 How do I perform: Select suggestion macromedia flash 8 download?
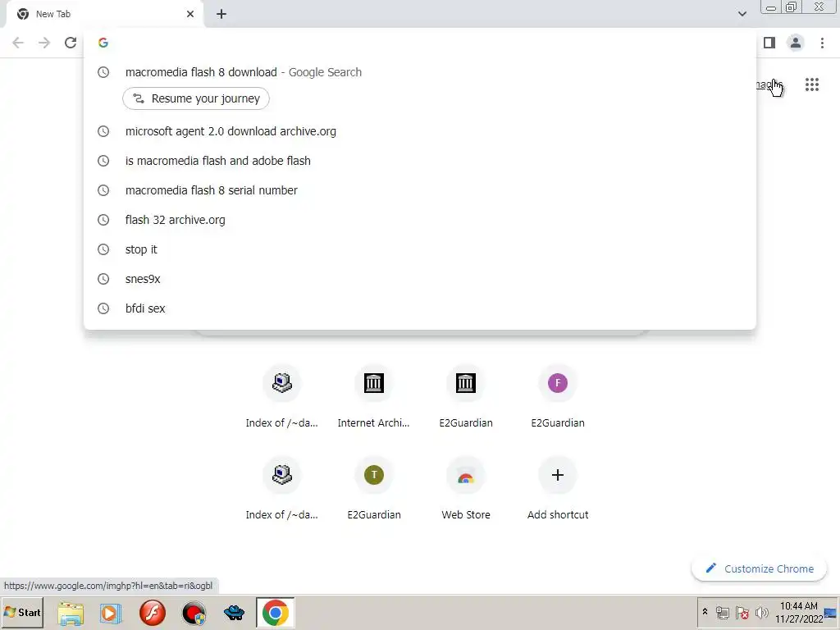point(420,72)
